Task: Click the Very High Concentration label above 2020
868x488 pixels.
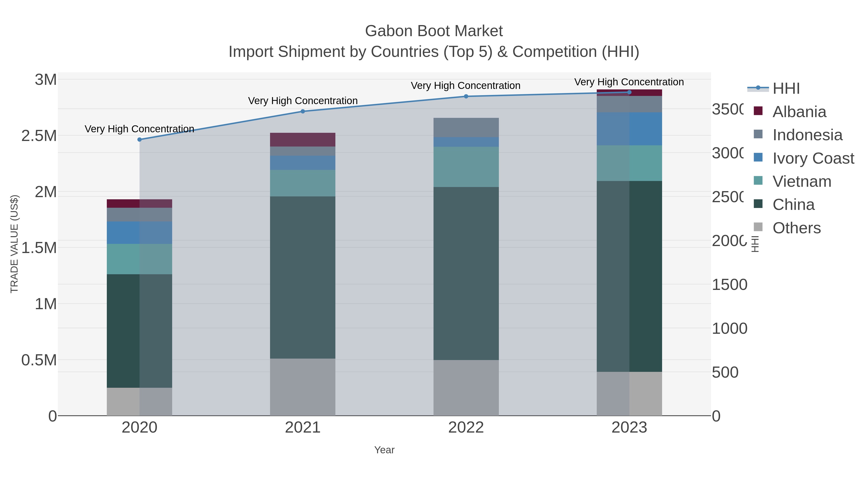Action: click(x=140, y=129)
